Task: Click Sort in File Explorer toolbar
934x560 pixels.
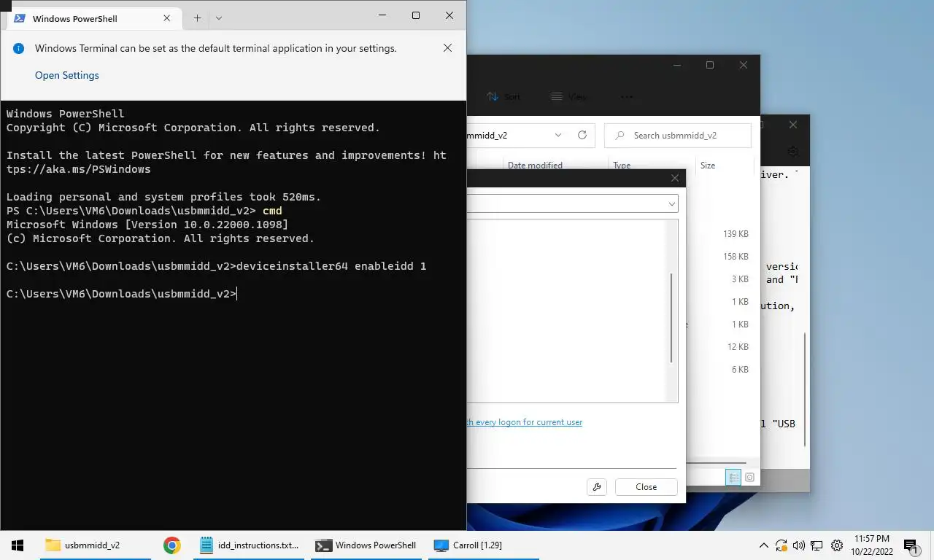Action: (x=504, y=96)
